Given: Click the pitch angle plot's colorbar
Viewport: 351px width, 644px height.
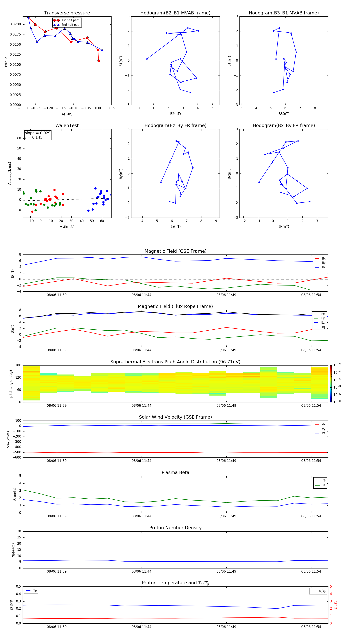Looking at the screenshot, I should (331, 384).
